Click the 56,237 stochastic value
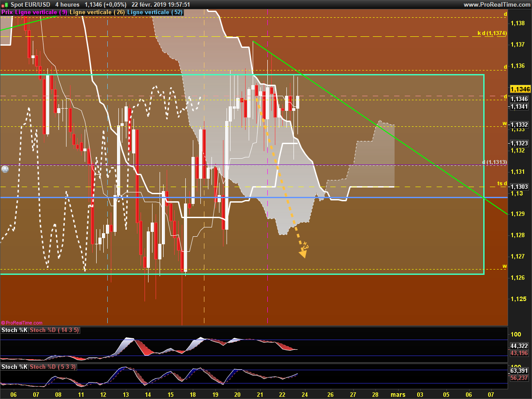 tap(519, 378)
